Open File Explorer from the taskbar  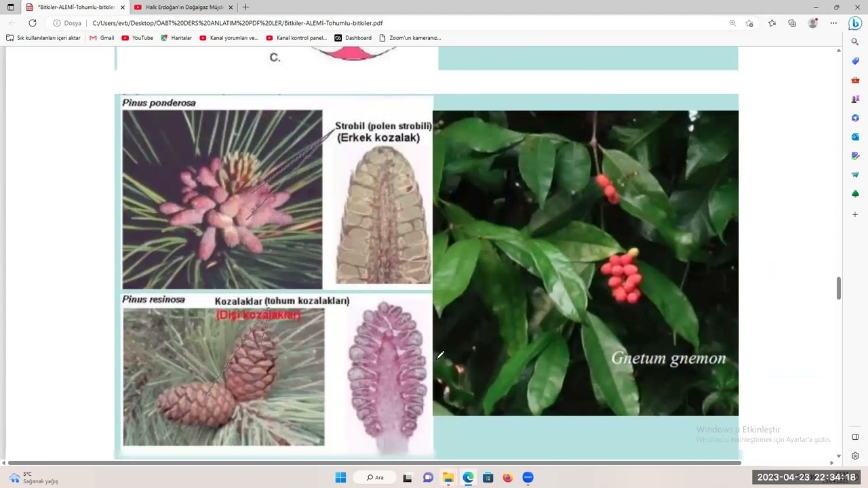pos(448,478)
